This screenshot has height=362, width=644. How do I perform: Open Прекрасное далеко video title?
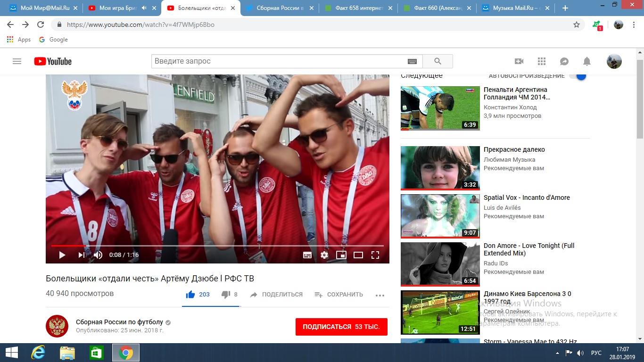[x=514, y=149]
